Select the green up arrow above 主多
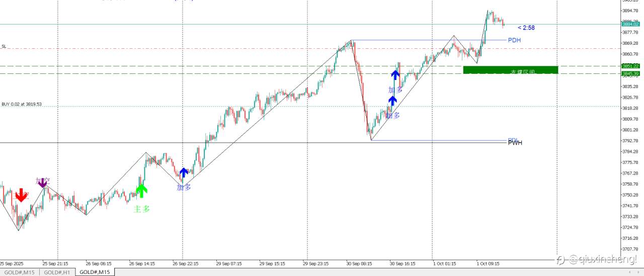The width and height of the screenshot is (644, 276). coord(142,191)
